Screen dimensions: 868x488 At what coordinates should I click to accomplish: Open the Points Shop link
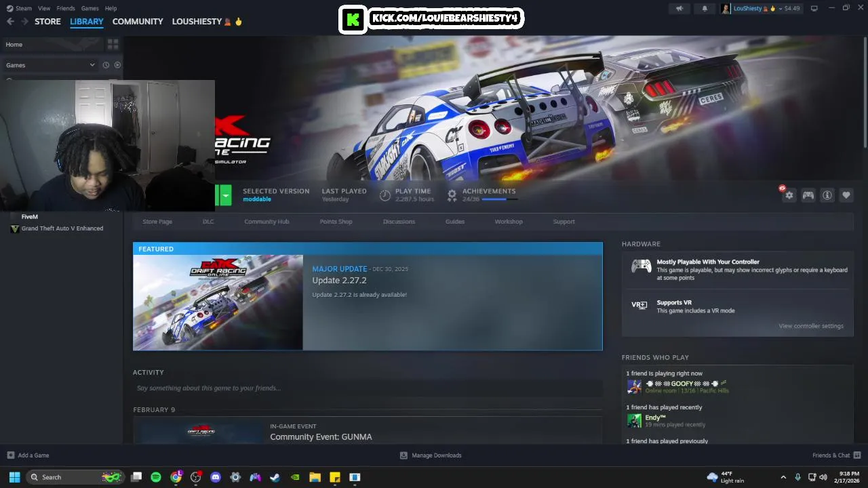point(336,222)
